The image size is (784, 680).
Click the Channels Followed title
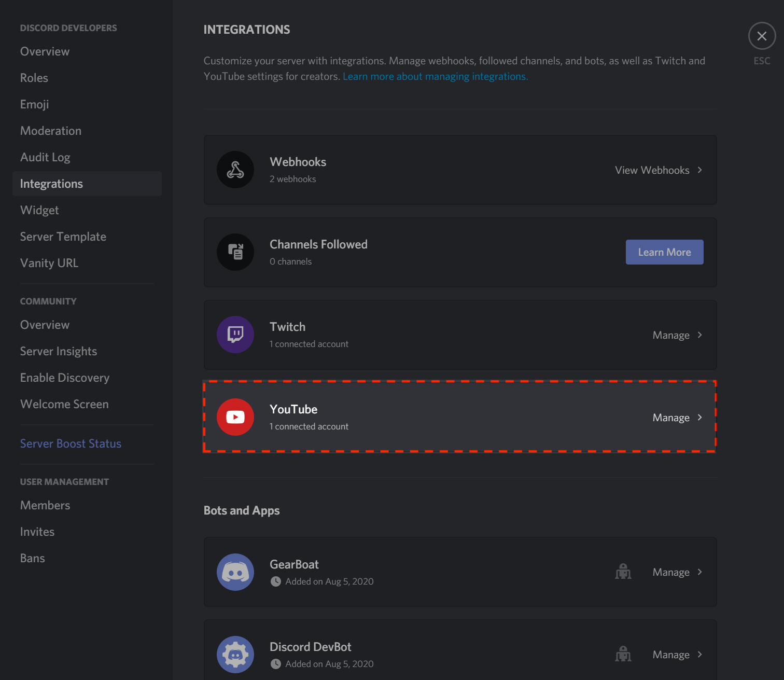(x=318, y=244)
